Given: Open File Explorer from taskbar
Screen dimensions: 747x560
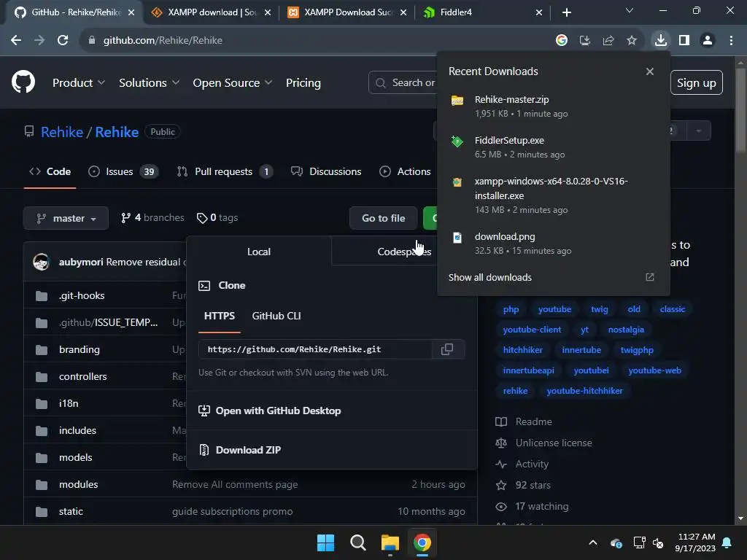Looking at the screenshot, I should pos(390,542).
